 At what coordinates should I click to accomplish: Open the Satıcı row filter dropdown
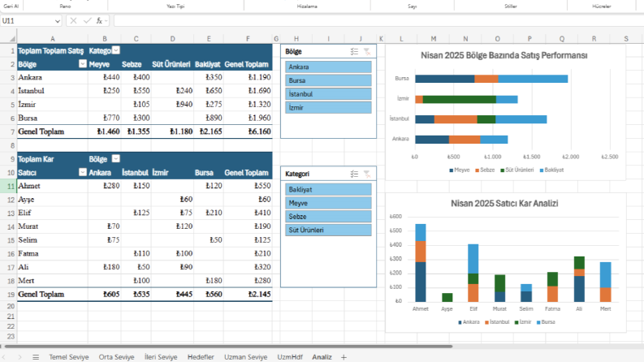83,172
